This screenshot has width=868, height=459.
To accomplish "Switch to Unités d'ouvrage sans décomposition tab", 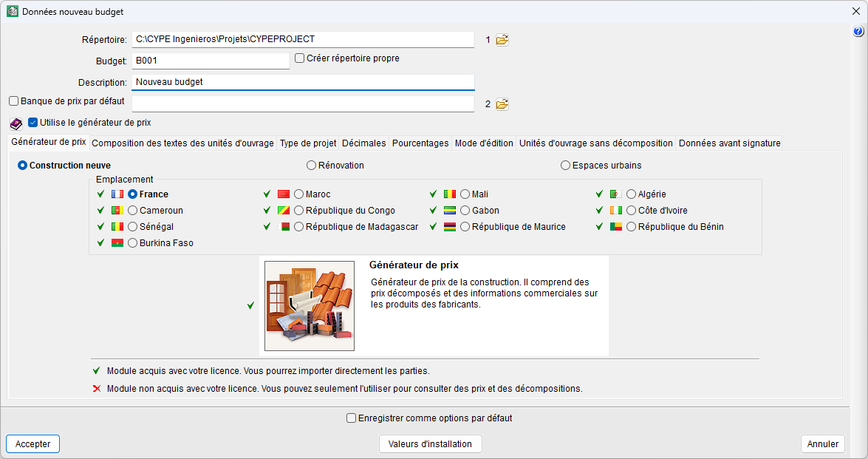I will (x=595, y=143).
